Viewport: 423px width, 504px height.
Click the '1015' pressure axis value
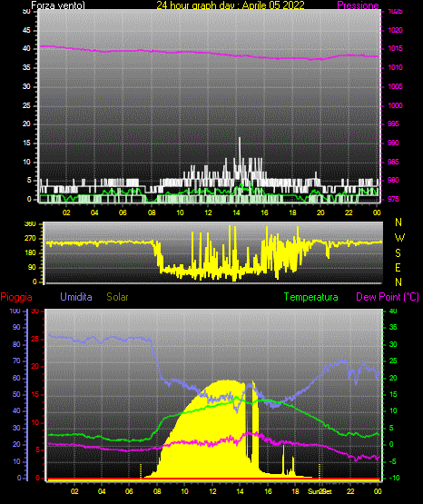(x=395, y=48)
